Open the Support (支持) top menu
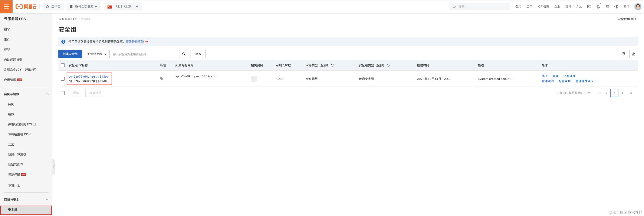This screenshot has width=644, height=216. point(568,7)
